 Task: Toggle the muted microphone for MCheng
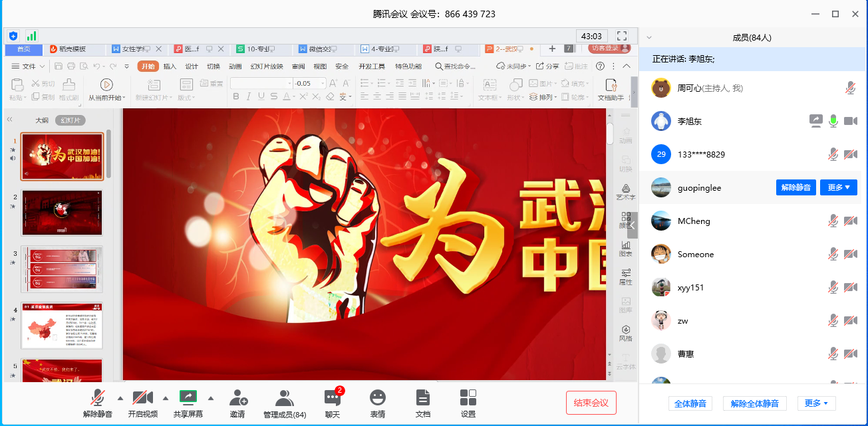833,221
